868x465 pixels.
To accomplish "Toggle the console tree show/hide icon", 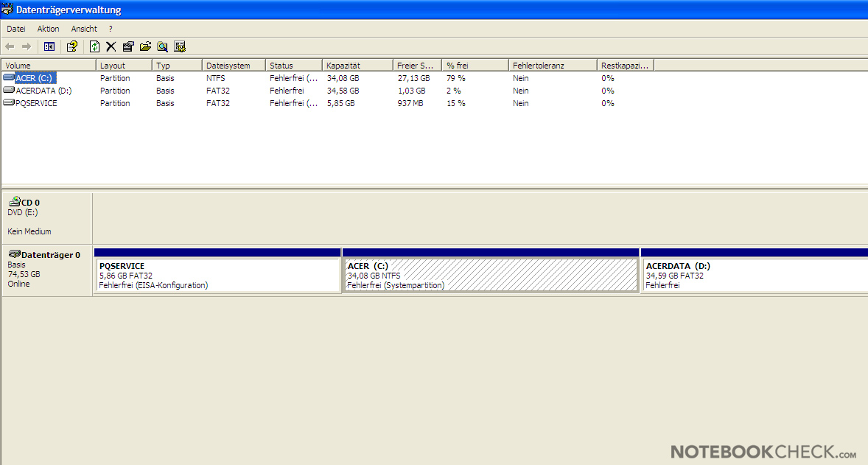I will coord(49,46).
